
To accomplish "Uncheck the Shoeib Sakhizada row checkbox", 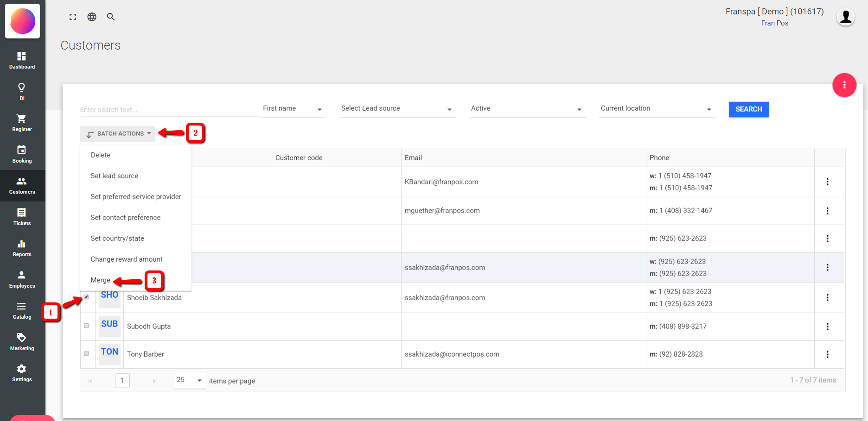I will coord(86,297).
